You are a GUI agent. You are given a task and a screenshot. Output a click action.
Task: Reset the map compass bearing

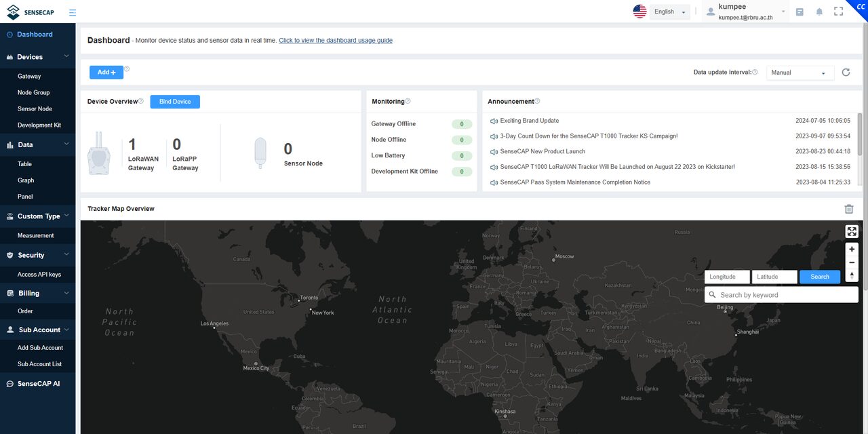tap(852, 275)
